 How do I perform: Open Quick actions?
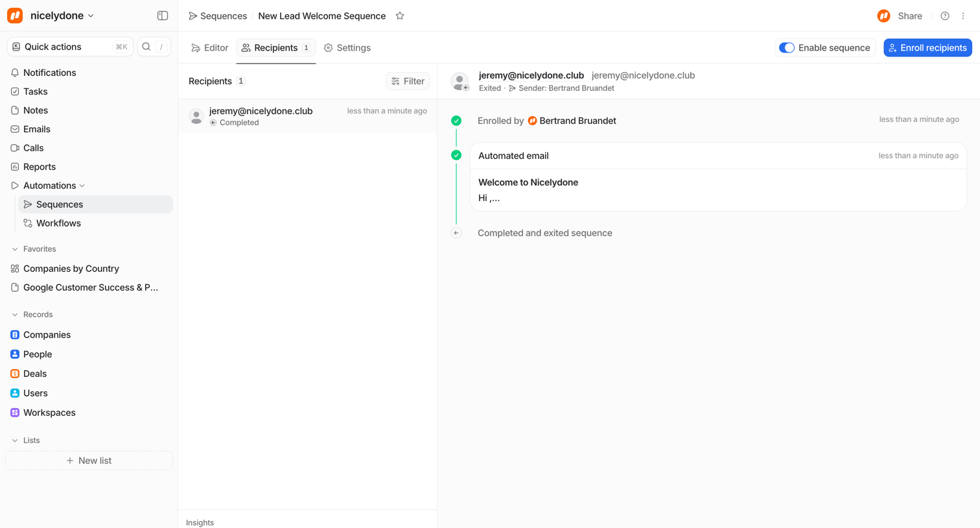click(70, 47)
